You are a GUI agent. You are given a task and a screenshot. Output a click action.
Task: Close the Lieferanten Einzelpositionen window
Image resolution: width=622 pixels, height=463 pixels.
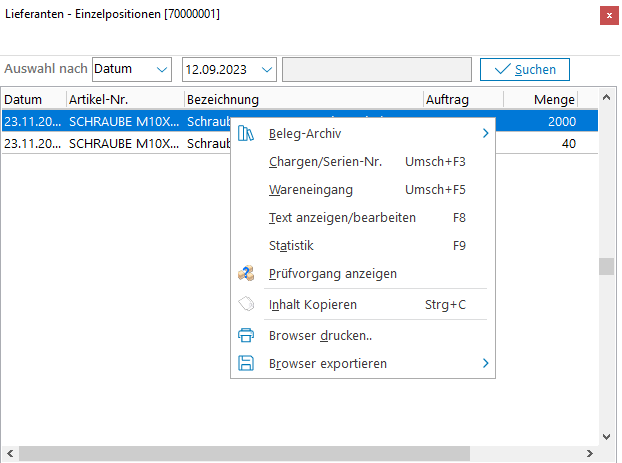[609, 15]
